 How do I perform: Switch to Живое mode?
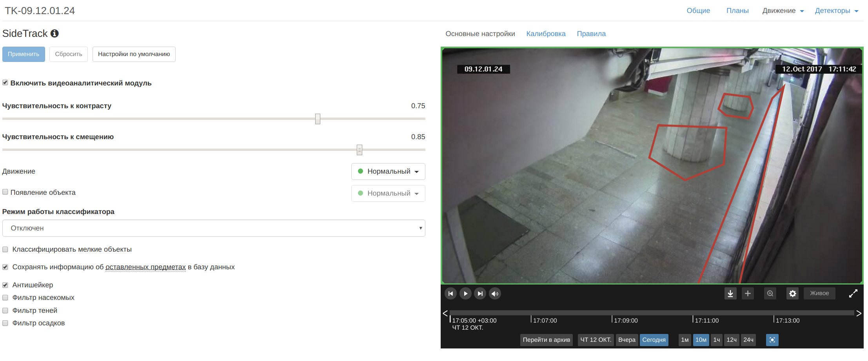point(819,293)
